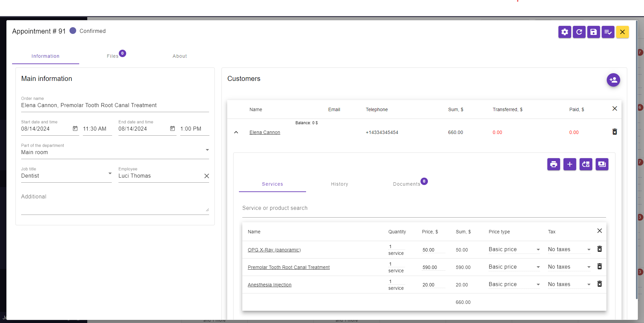Viewport: 644px width, 323px height.
Task: Open price type dropdown for Premolar treatment
Action: click(514, 267)
